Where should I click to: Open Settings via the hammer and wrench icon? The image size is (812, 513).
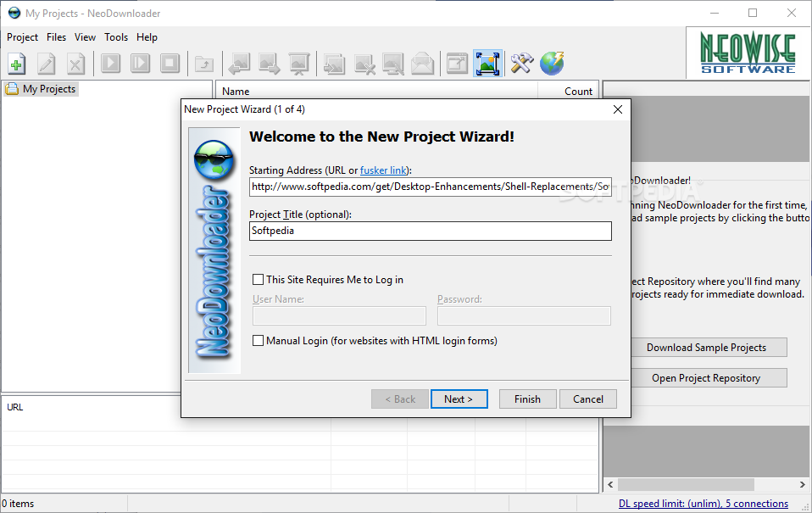(x=521, y=64)
